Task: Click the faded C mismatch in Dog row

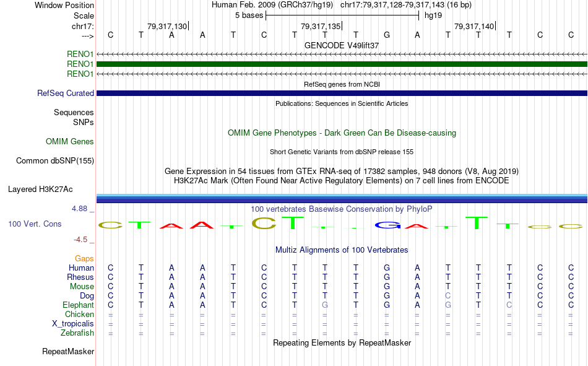Action: coord(447,296)
